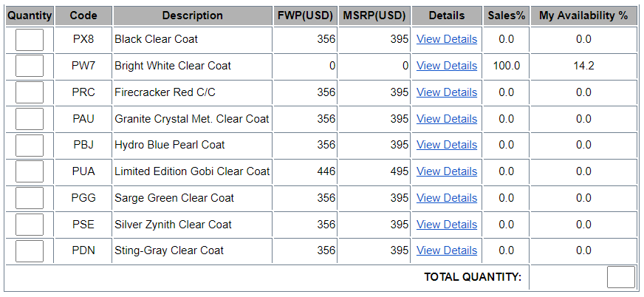The image size is (644, 297).
Task: Select quantity field for Silver Zynith Clear Coat
Action: point(30,225)
